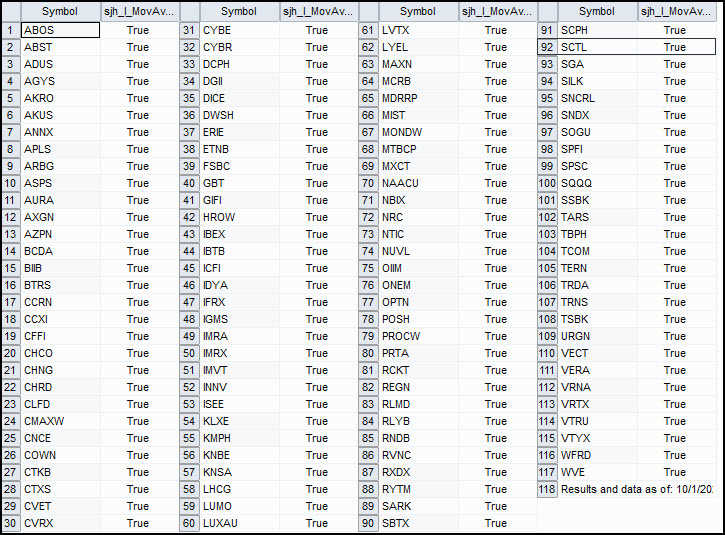Screen dimensions: 725x535
Task: Select the CTXS symbol cell
Action: tap(60, 489)
